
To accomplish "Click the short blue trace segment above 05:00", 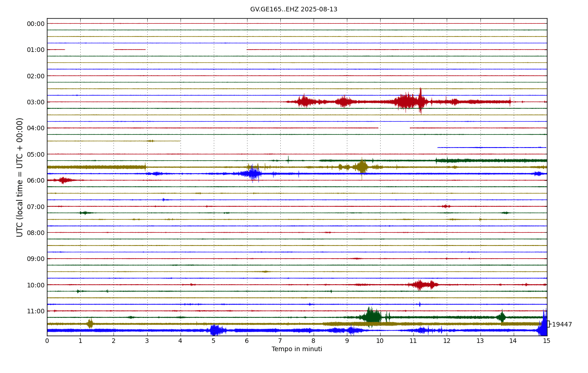I will pyautogui.click(x=491, y=148).
